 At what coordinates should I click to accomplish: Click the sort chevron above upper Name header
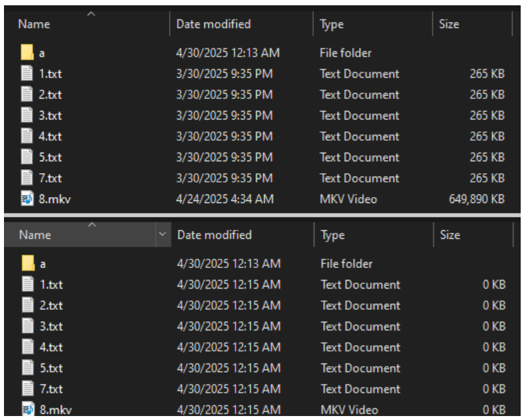point(91,13)
